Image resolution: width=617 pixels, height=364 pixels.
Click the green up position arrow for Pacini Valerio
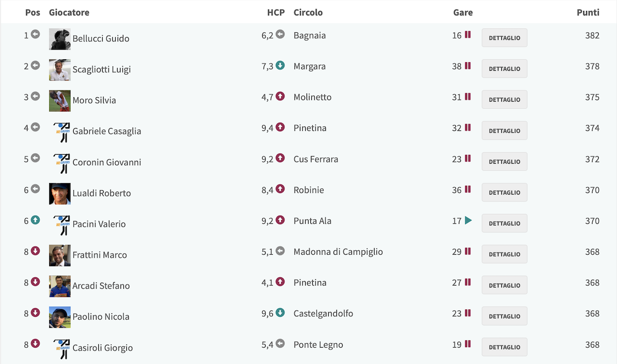pyautogui.click(x=35, y=220)
